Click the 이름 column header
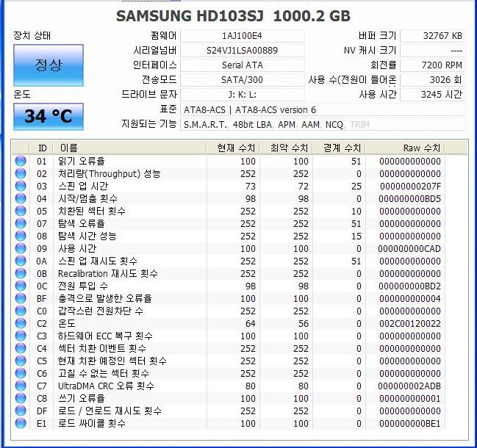Screen dimensions: 477x448 pyautogui.click(x=129, y=148)
